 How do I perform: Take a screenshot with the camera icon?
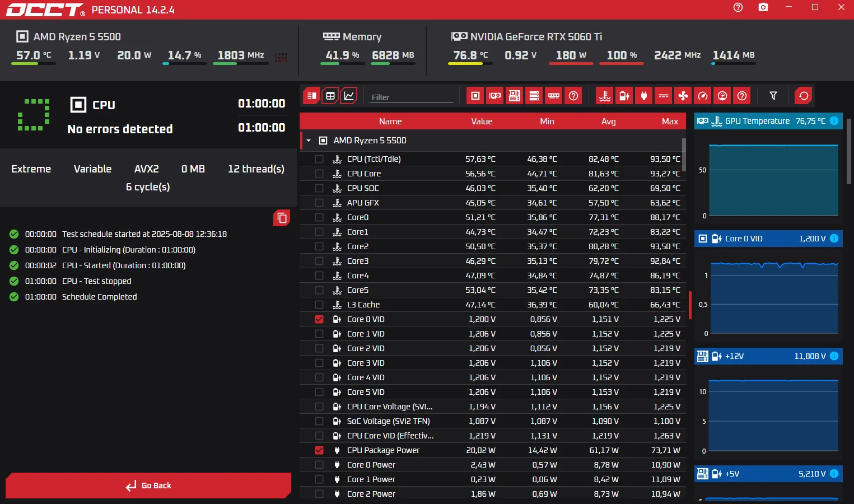763,7
